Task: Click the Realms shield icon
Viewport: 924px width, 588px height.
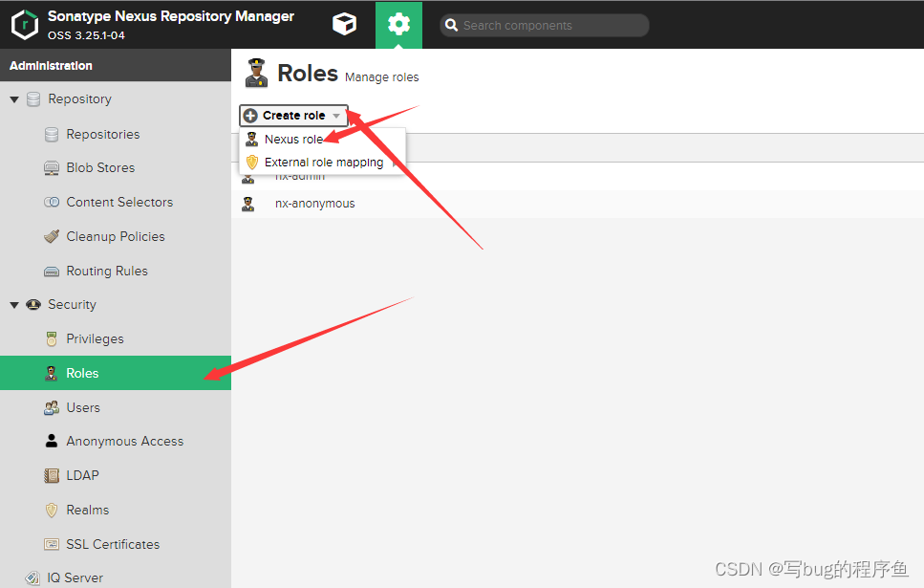Action: click(52, 511)
